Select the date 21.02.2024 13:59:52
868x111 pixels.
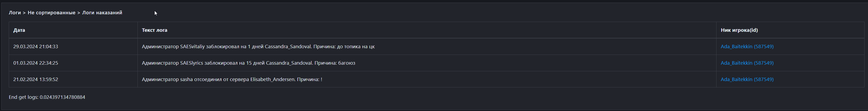coord(36,80)
